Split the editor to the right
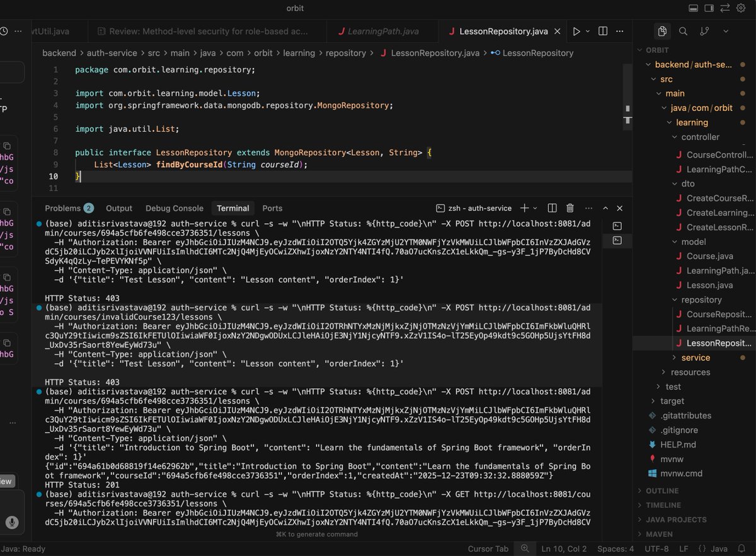756x556 pixels. [x=603, y=31]
